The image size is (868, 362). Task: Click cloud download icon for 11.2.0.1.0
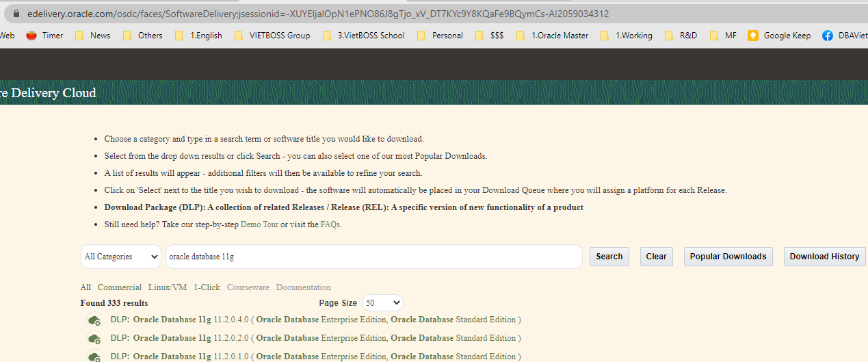[x=94, y=357]
